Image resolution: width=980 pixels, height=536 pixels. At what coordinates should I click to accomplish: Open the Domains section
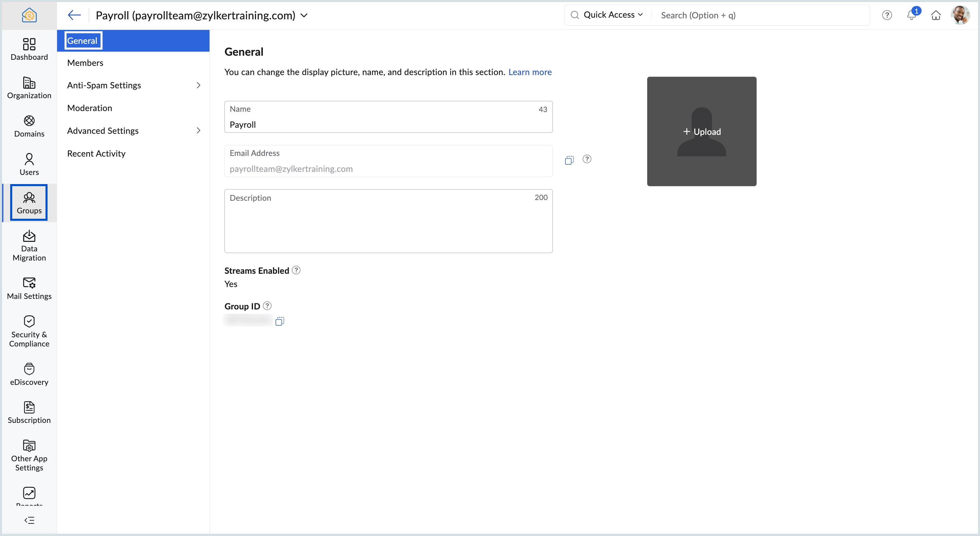click(x=29, y=126)
